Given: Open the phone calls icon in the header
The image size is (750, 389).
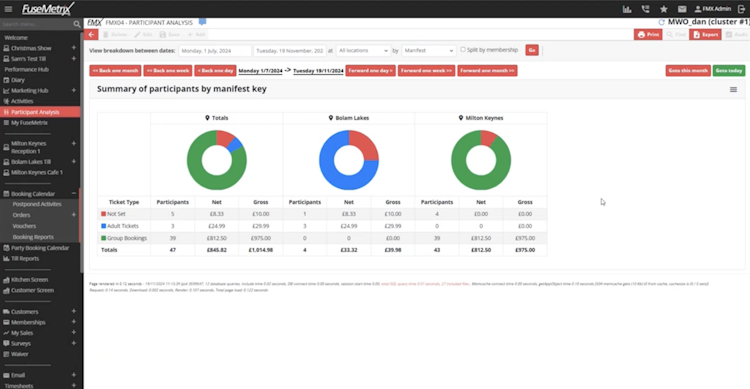Looking at the screenshot, I should coord(645,9).
